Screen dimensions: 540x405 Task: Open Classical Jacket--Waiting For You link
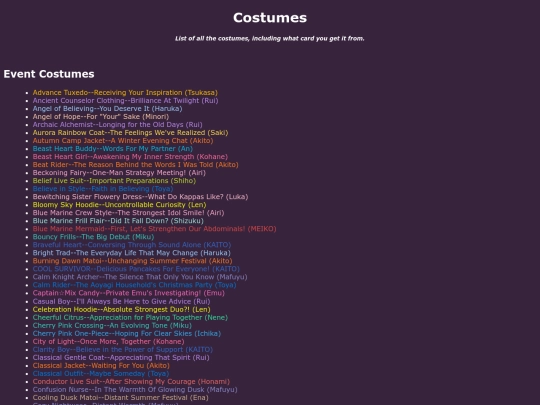[x=101, y=365]
